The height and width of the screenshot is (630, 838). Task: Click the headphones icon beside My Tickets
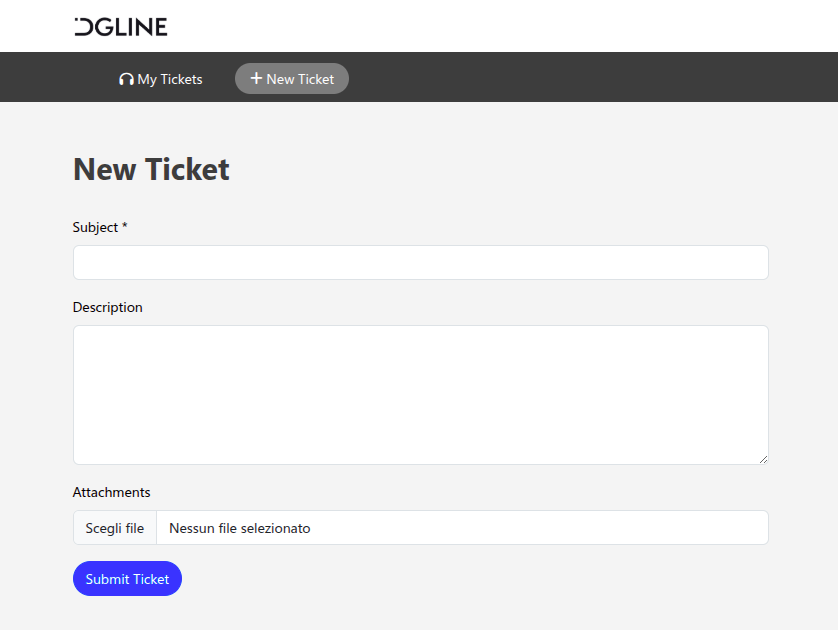coord(126,78)
